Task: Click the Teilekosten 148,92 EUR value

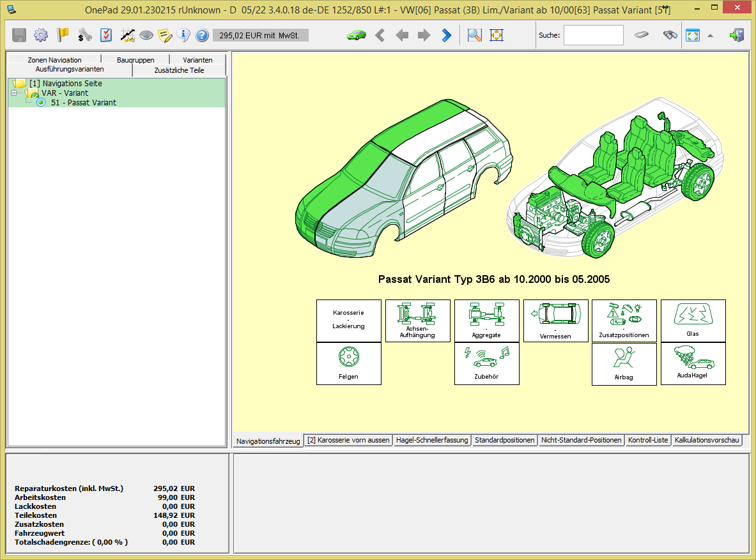Action: point(174,515)
